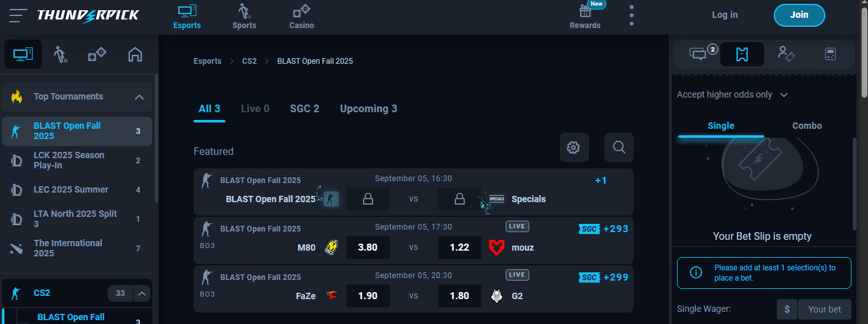The height and width of the screenshot is (324, 868).
Task: Open the hamburger menu icon
Action: (18, 15)
